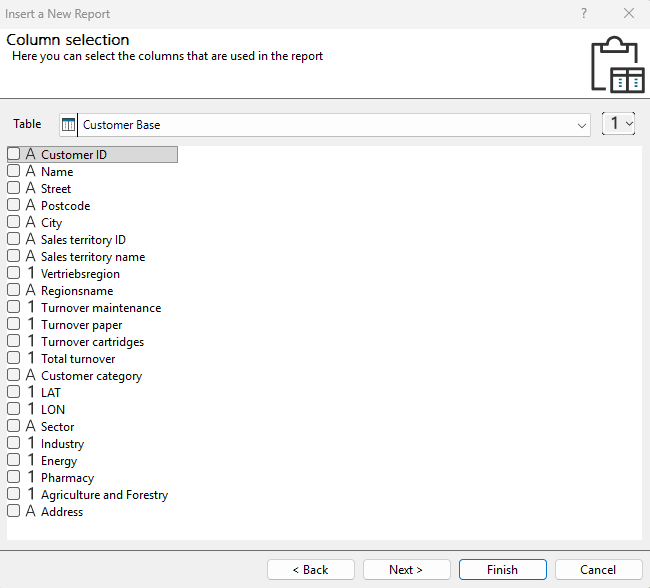Select the Regionsname label

tap(77, 291)
